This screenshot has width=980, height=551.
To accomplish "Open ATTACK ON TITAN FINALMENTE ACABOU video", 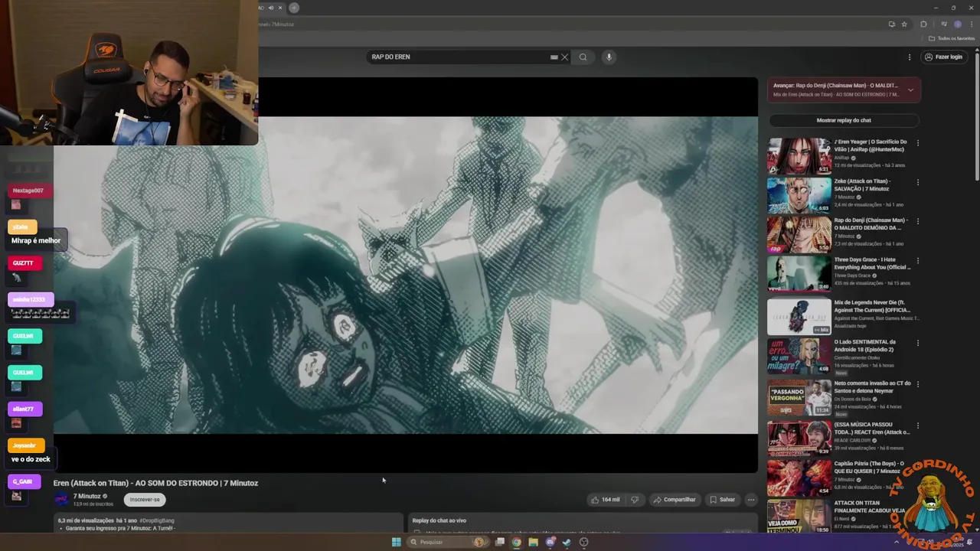I will coord(799,516).
